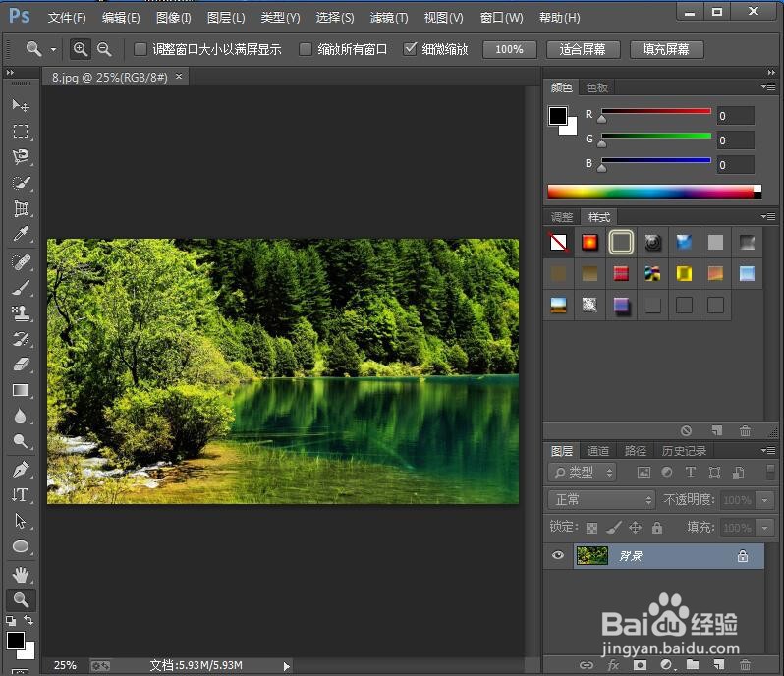Open the 文件(F) menu
784x676 pixels.
(67, 18)
